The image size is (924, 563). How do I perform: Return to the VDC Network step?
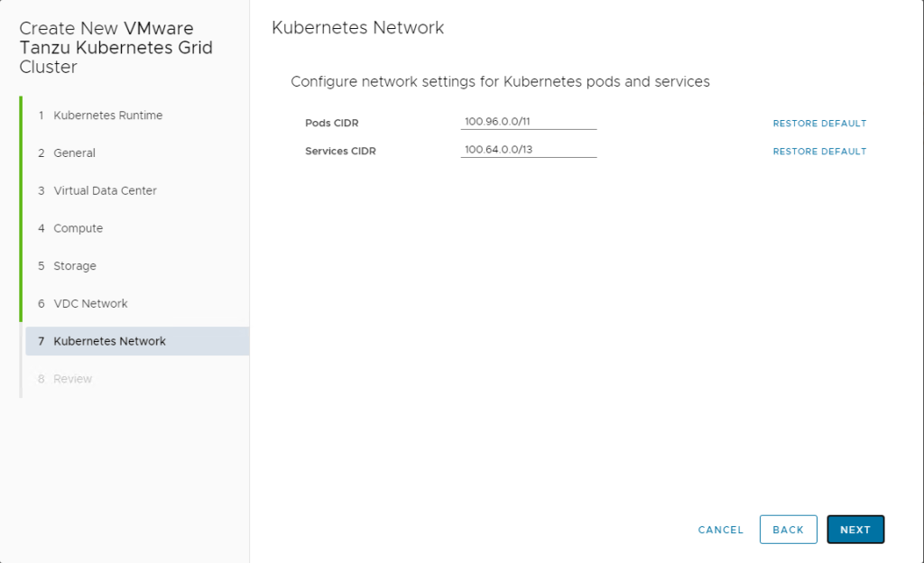tap(136, 304)
